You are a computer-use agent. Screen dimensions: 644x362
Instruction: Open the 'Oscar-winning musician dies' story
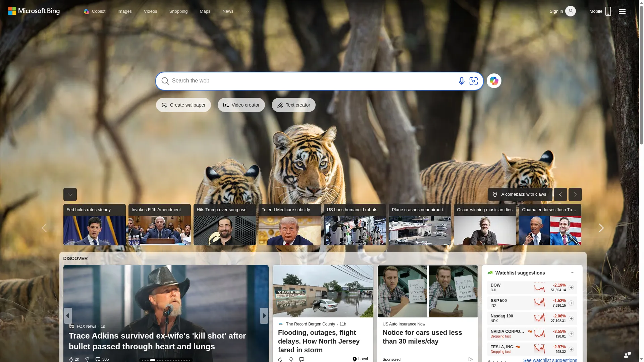pyautogui.click(x=485, y=225)
